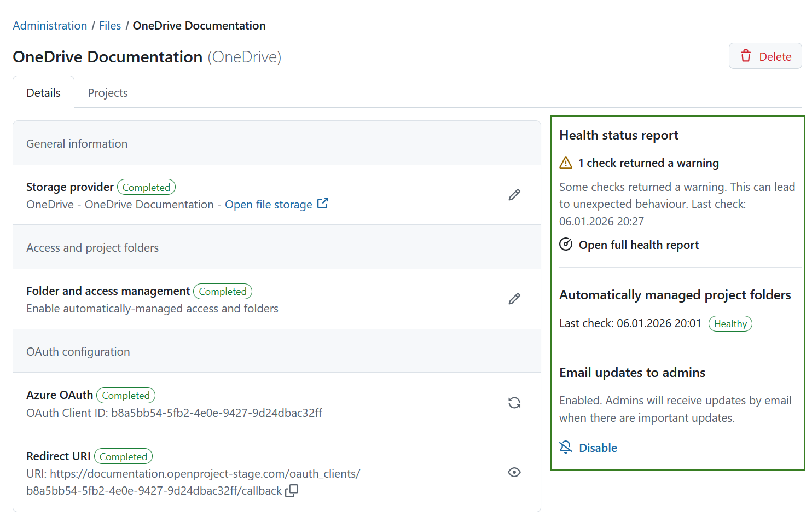Click the Healthy status badge
812x522 pixels.
click(x=730, y=323)
